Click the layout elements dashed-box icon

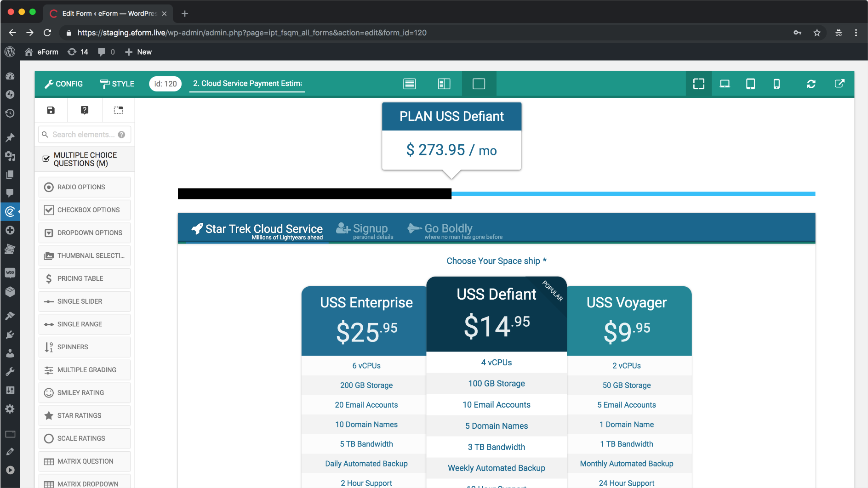[118, 110]
